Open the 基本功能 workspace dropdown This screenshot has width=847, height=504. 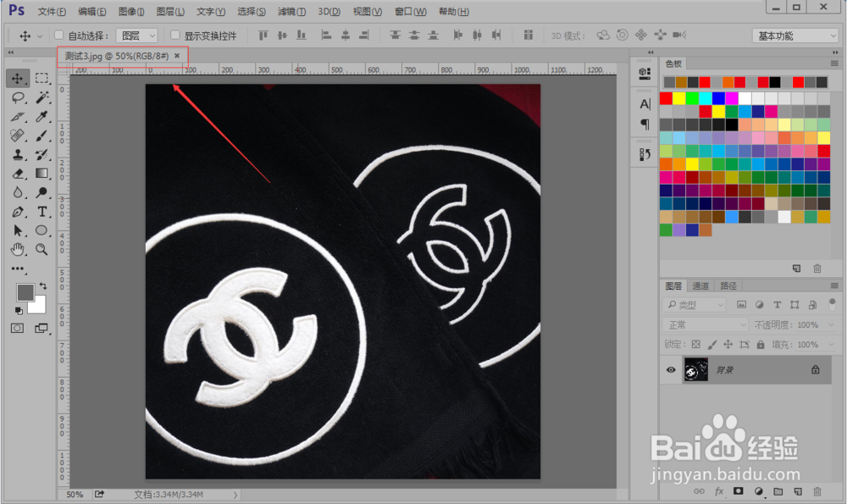click(x=795, y=36)
